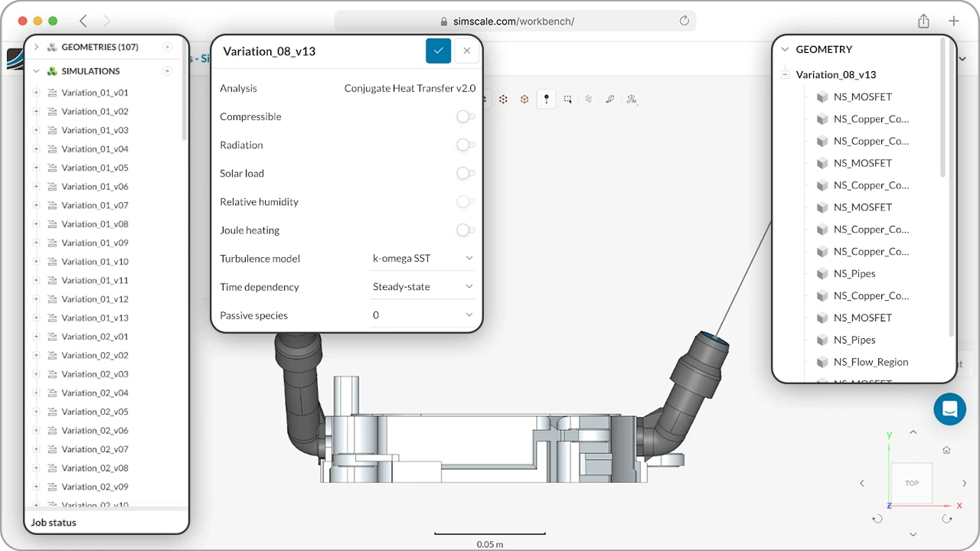The width and height of the screenshot is (980, 551).
Task: Open the Time dependency dropdown
Action: click(423, 286)
